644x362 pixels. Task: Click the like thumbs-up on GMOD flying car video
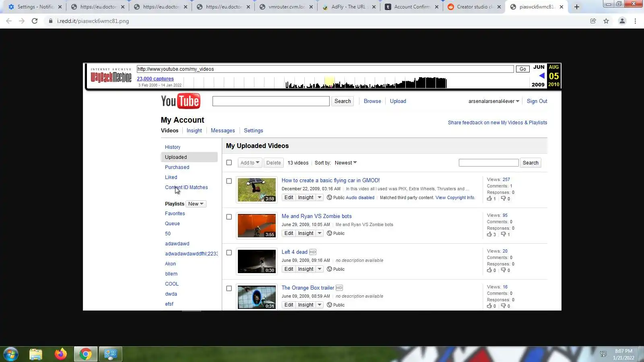tap(489, 198)
